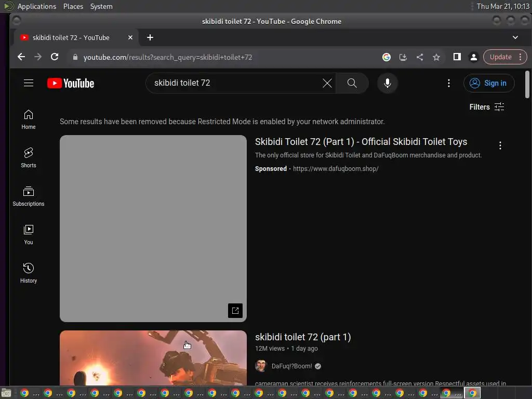Open the You section in the sidebar
Screen dimensions: 532x399
(29, 235)
